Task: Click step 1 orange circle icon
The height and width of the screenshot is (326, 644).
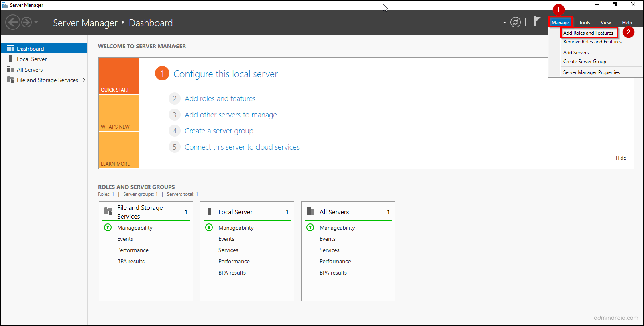Action: (162, 73)
